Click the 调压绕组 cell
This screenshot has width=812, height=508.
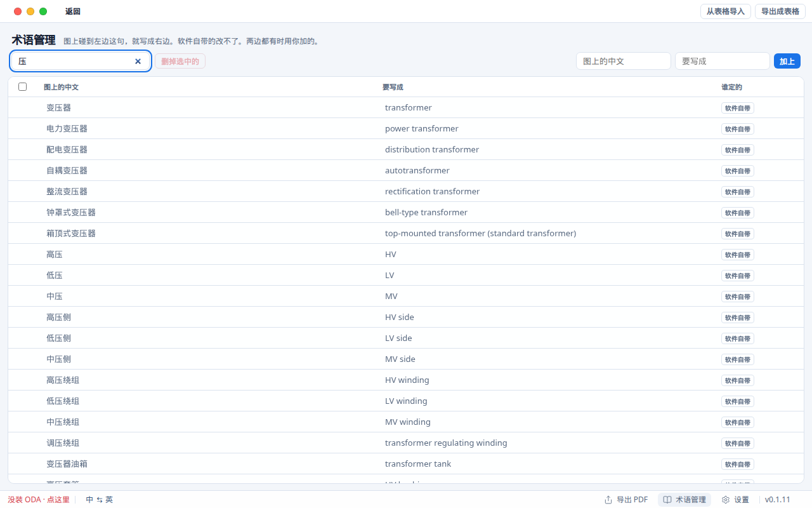63,443
